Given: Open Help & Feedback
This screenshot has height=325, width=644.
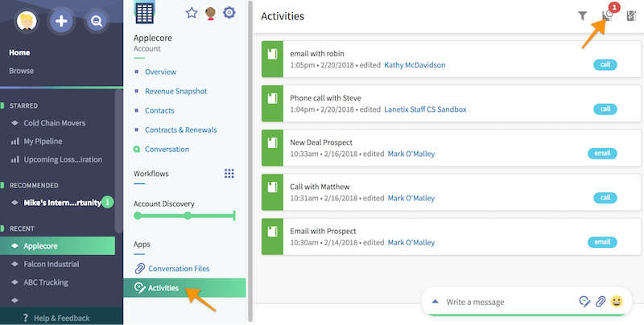Looking at the screenshot, I should [62, 318].
